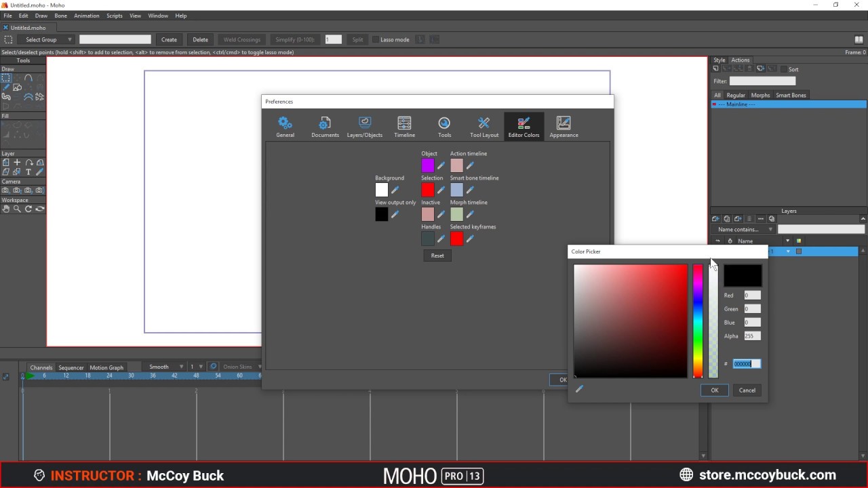Open the Timeline preferences icon

pos(404,126)
